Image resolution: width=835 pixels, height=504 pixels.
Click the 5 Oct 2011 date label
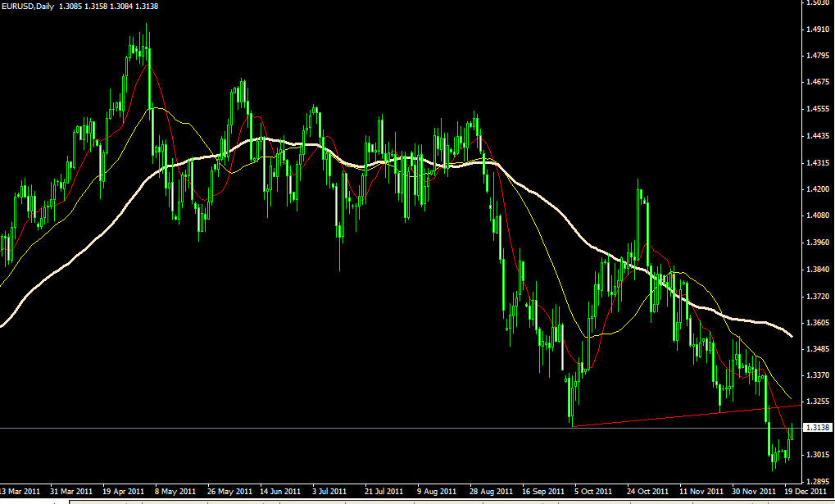[593, 491]
